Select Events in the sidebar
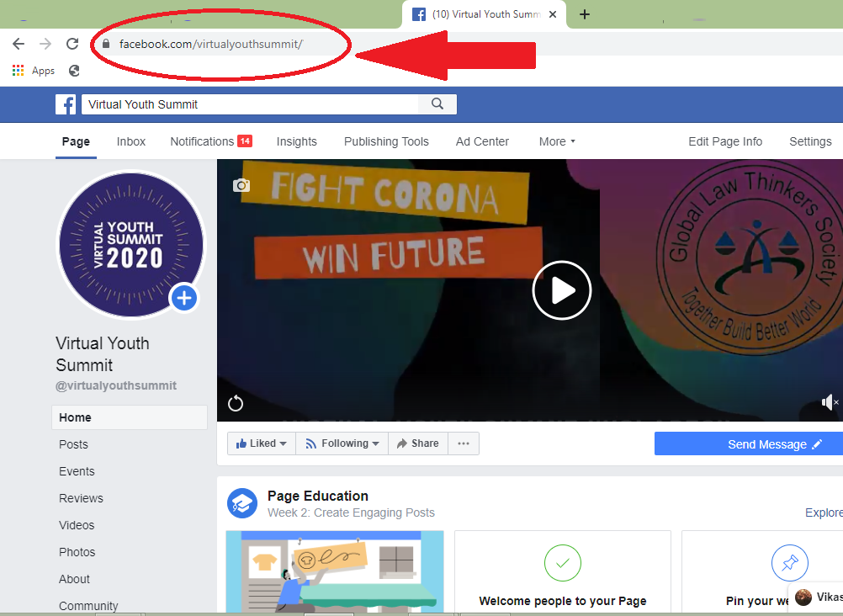 [77, 471]
